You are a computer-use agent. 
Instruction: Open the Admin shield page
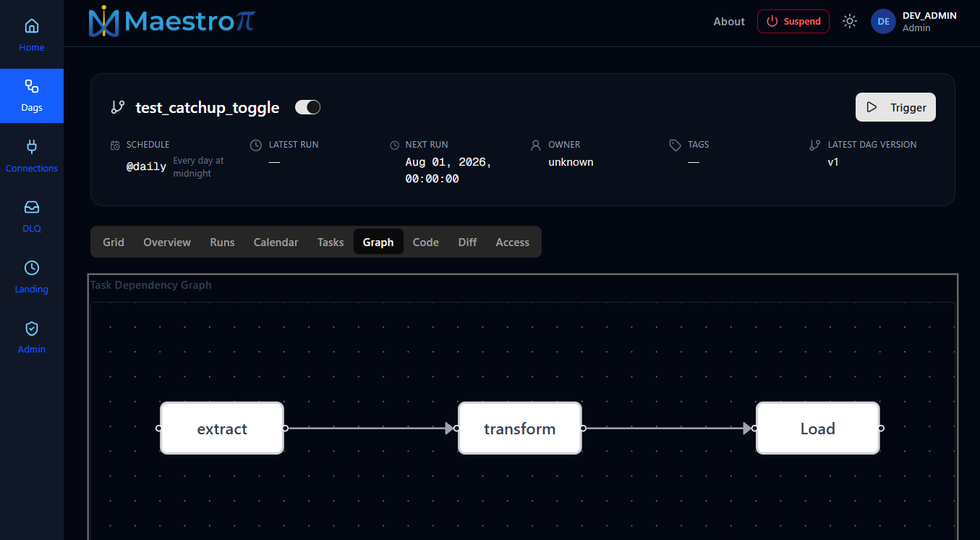pyautogui.click(x=32, y=337)
